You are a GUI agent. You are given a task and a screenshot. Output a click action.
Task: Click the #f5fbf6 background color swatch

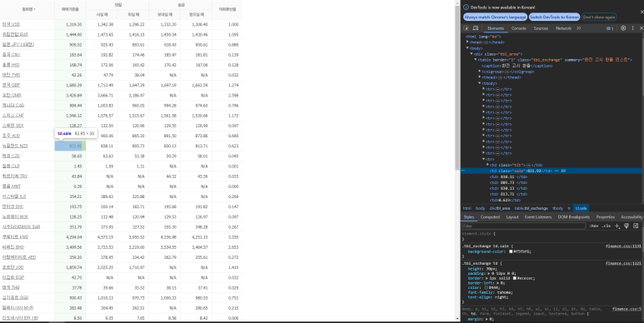[511, 251]
